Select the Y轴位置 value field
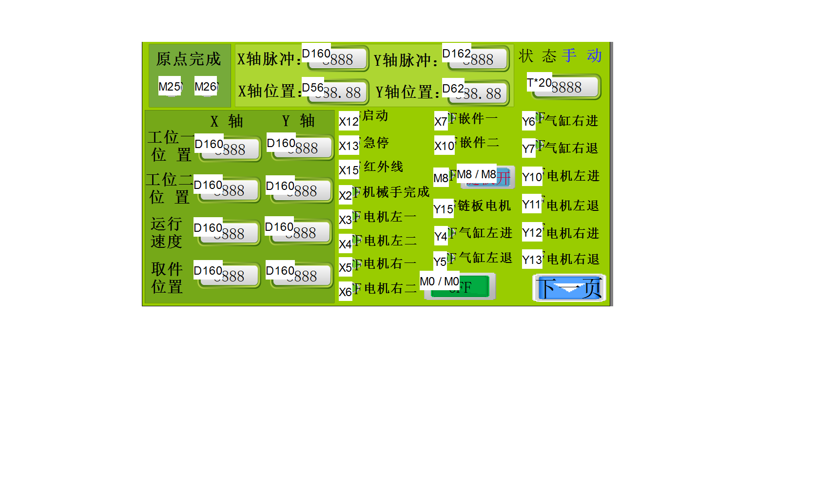This screenshot has width=813, height=504. (x=478, y=92)
